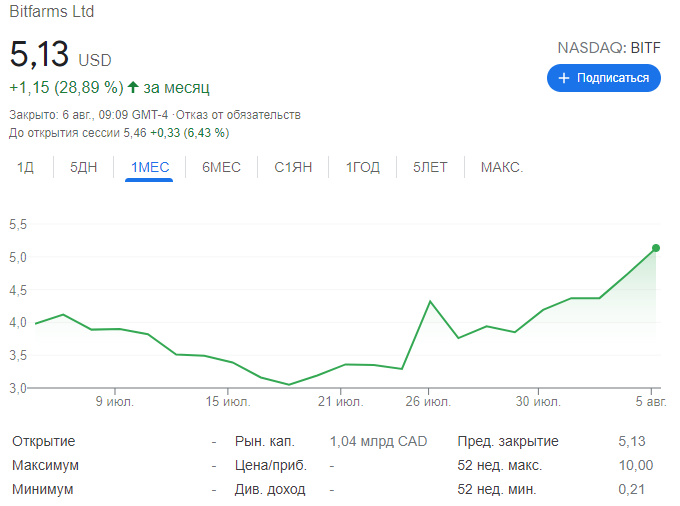Viewport: 680px width, 506px height.
Task: Switch to the МАКС. range tab
Action: pyautogui.click(x=502, y=167)
